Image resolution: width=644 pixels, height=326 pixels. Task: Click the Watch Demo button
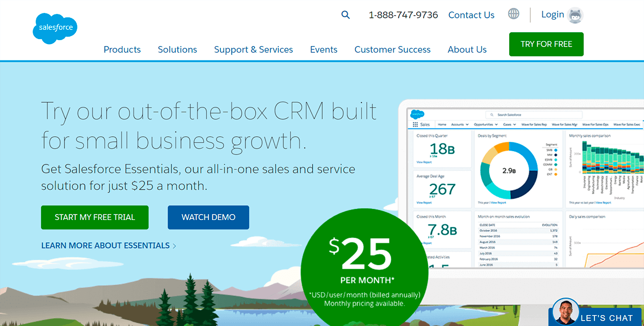point(209,217)
